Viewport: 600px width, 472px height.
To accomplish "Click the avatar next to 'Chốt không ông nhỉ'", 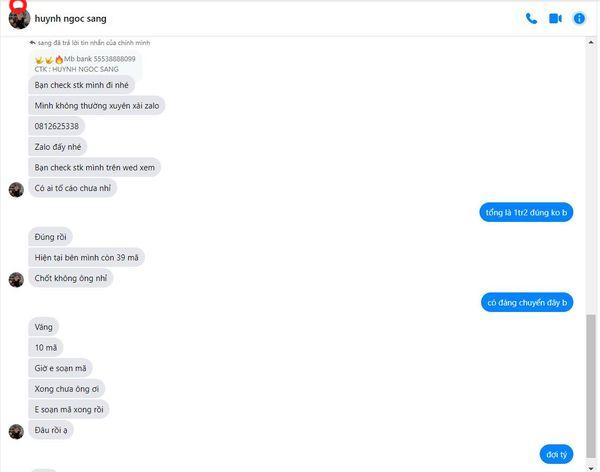I will click(x=16, y=280).
